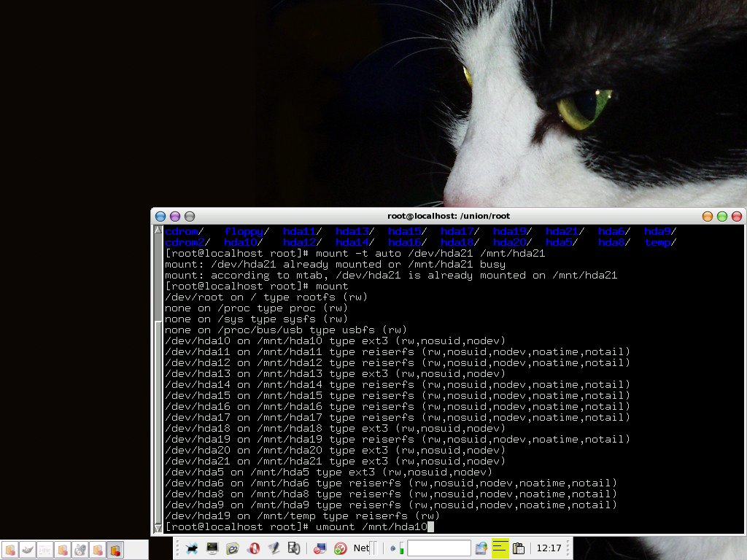Close the terminal with the red titlebar button
The image size is (747, 560).
tap(737, 216)
